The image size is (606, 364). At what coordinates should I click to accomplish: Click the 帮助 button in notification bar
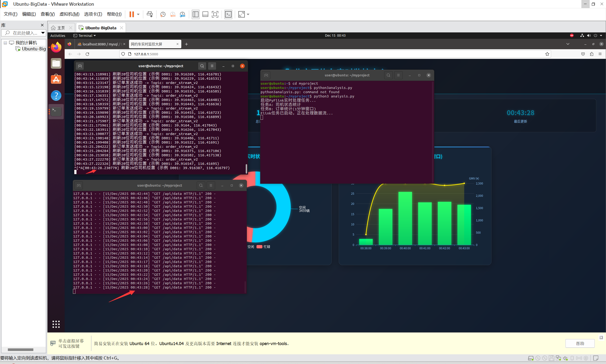[x=580, y=343]
